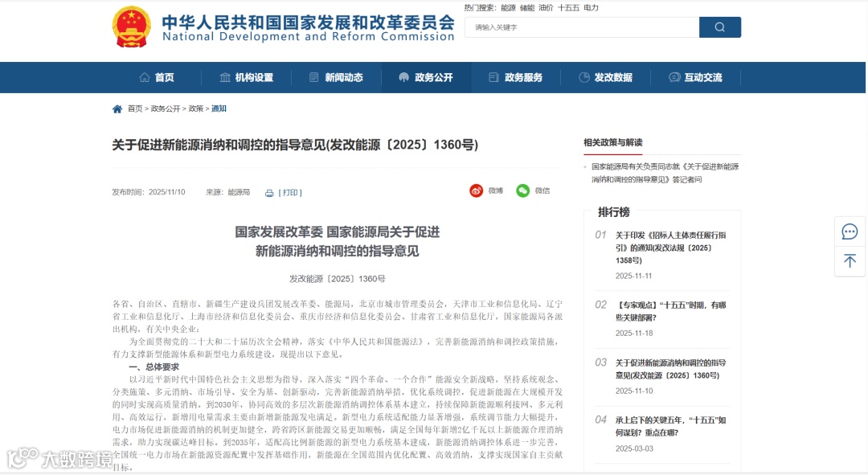Open related policy 答记者问 link
Viewport: 868px width, 475px height.
[665, 173]
